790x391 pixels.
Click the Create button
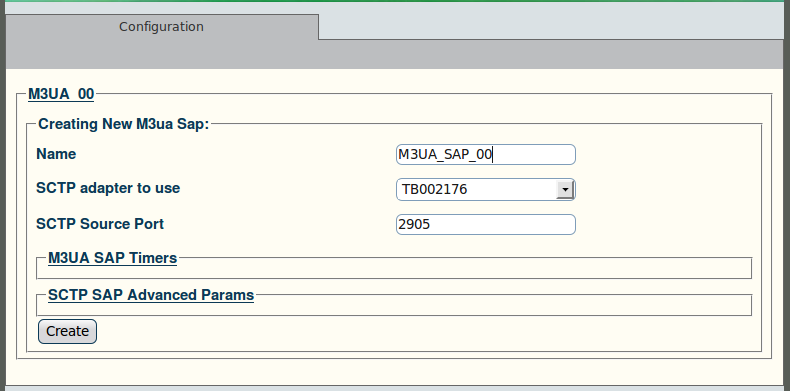click(x=68, y=331)
